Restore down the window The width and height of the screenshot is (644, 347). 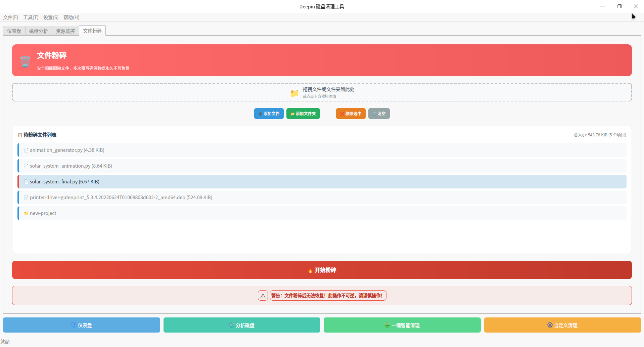pyautogui.click(x=619, y=6)
